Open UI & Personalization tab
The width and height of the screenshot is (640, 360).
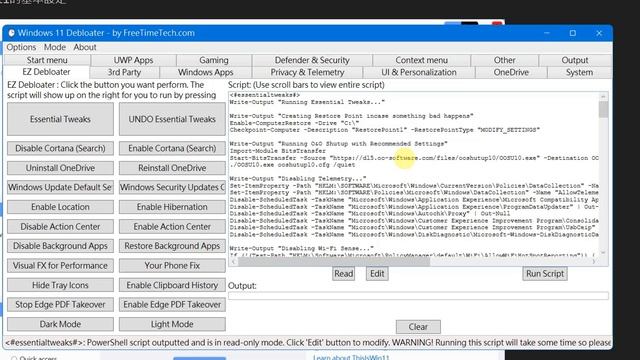click(x=419, y=72)
